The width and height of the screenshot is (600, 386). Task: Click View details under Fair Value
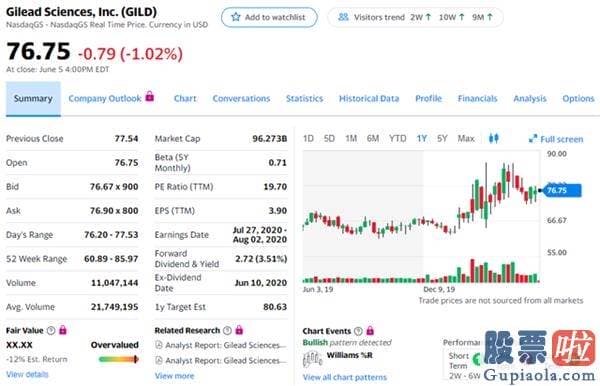27,374
